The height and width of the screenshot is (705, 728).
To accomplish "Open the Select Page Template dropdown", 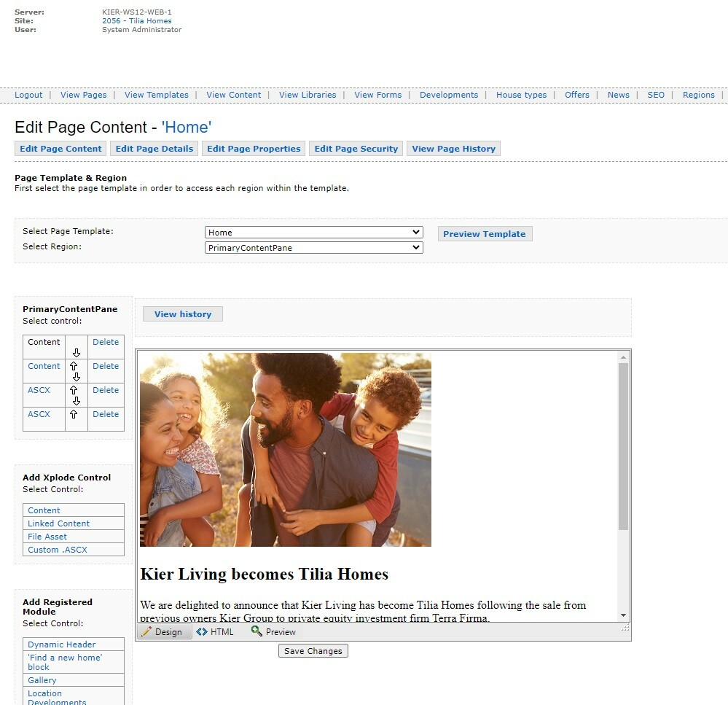I will point(314,233).
